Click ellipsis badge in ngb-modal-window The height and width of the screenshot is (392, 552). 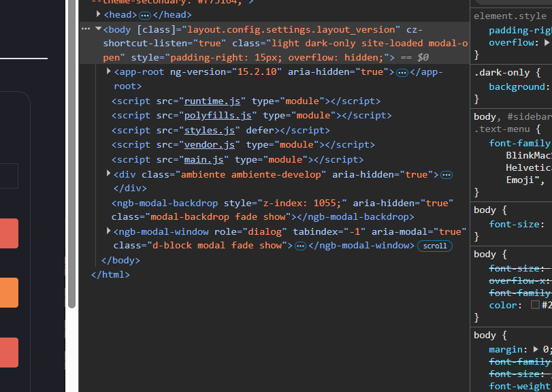[300, 246]
